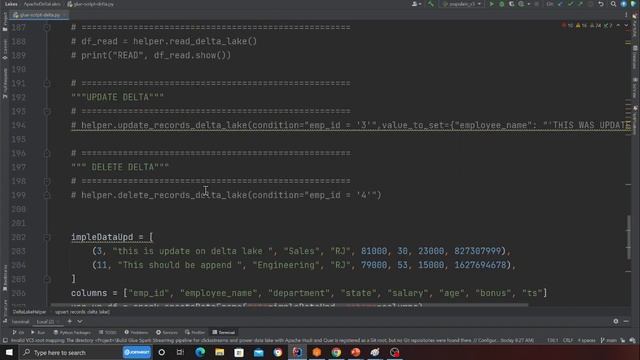Toggle fold marker at line 191
The height and width of the screenshot is (360, 640).
pyautogui.click(x=47, y=83)
